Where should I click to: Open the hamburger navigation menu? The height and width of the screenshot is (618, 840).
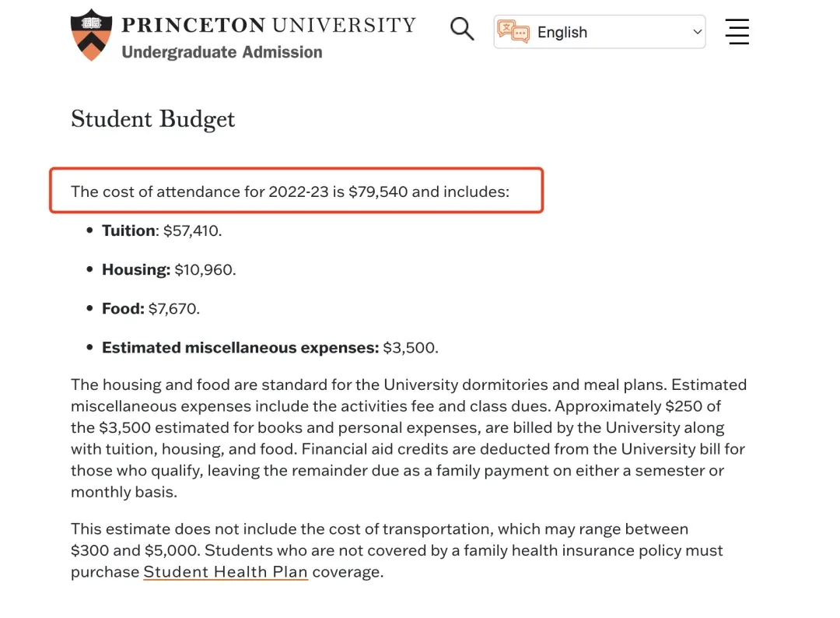tap(737, 32)
